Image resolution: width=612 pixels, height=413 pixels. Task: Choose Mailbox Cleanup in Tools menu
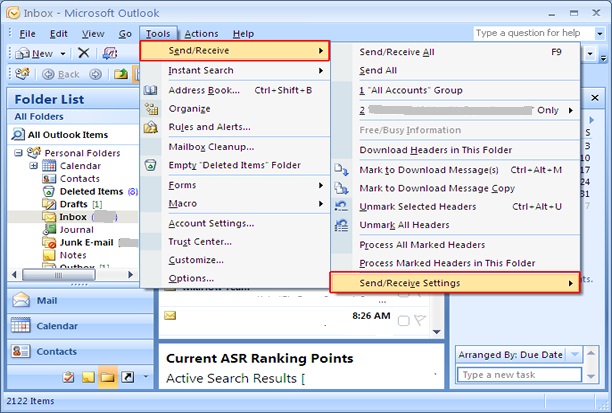(x=235, y=147)
